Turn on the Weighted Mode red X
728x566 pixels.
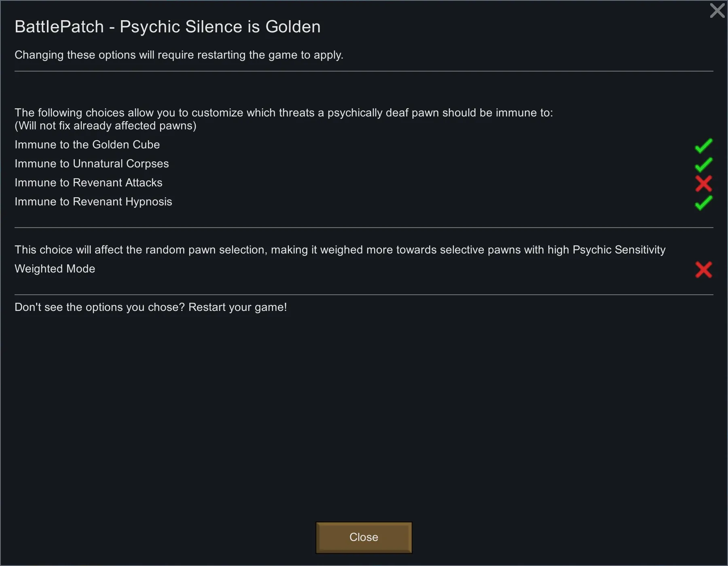703,270
